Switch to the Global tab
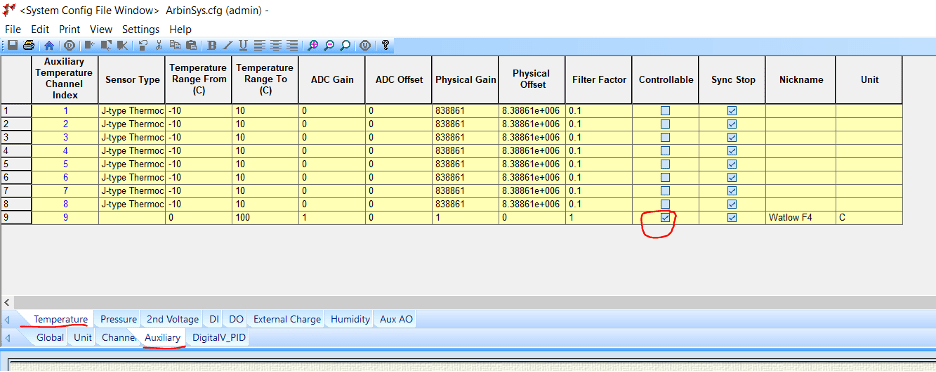The width and height of the screenshot is (936, 372). (x=50, y=338)
